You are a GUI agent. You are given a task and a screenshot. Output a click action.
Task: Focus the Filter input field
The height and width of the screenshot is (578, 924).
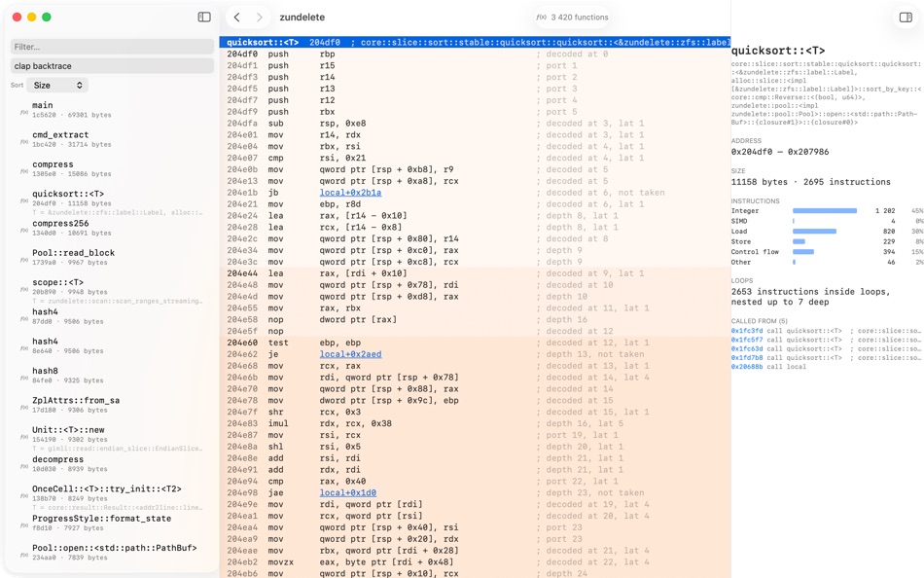(x=112, y=47)
